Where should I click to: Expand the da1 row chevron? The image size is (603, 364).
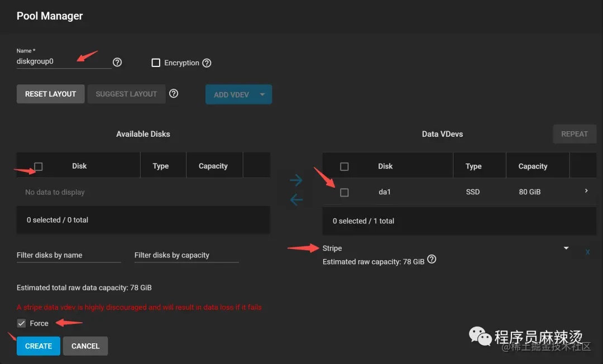tap(586, 191)
